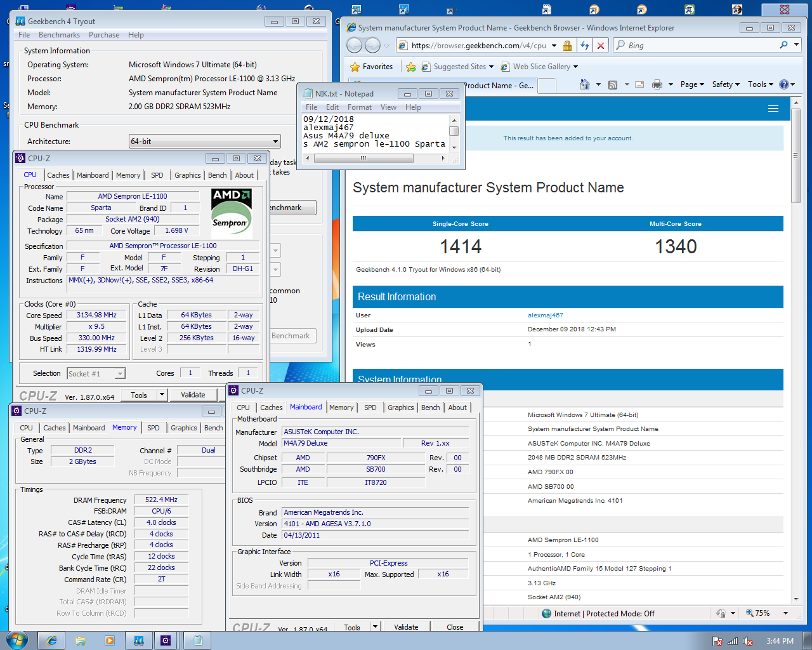Open the alexmaj467 user link

click(546, 315)
